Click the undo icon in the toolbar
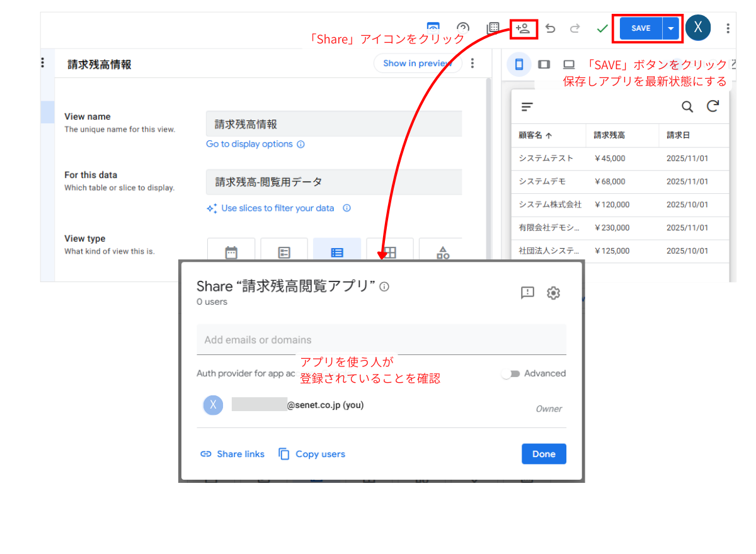756x554 pixels. point(549,28)
